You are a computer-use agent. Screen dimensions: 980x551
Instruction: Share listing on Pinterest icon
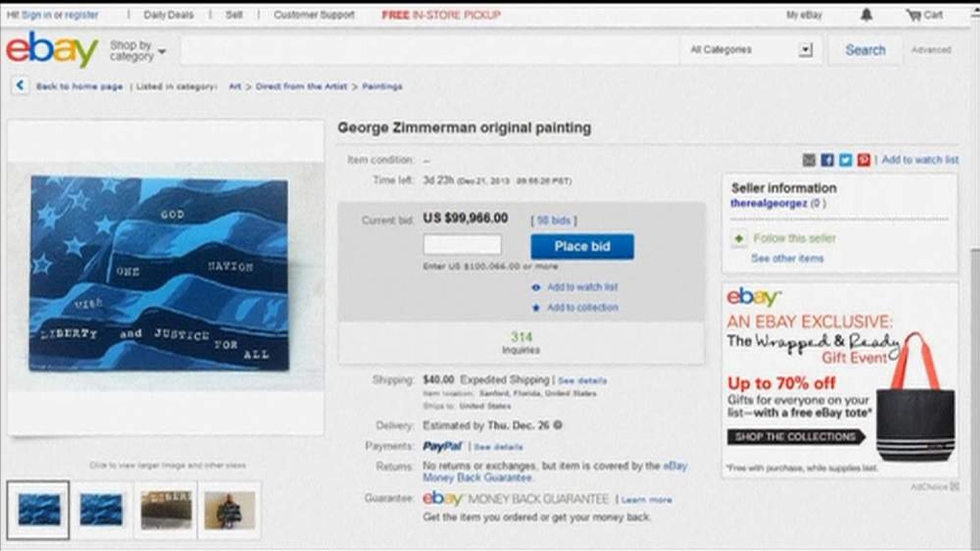tap(864, 160)
